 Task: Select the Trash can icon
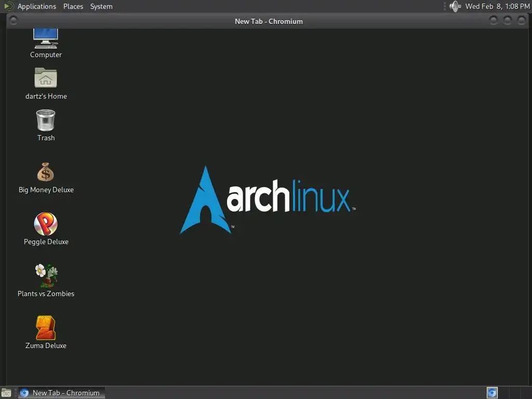(x=46, y=120)
